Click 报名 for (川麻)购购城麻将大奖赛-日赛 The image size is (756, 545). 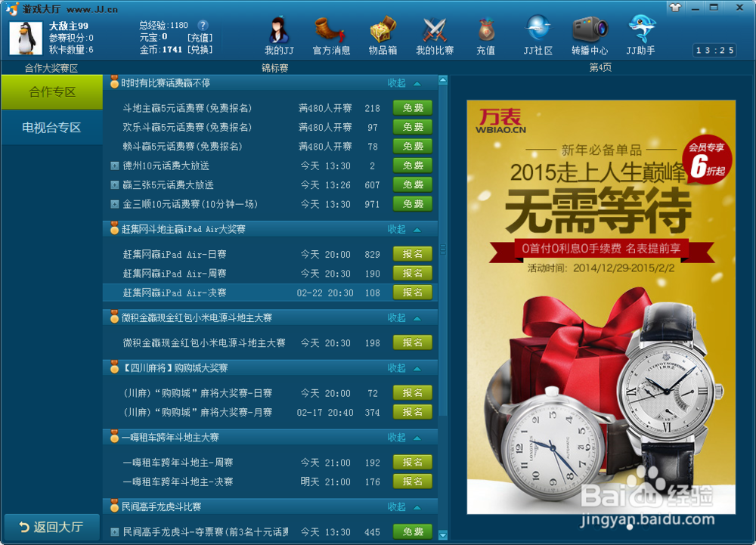[413, 393]
